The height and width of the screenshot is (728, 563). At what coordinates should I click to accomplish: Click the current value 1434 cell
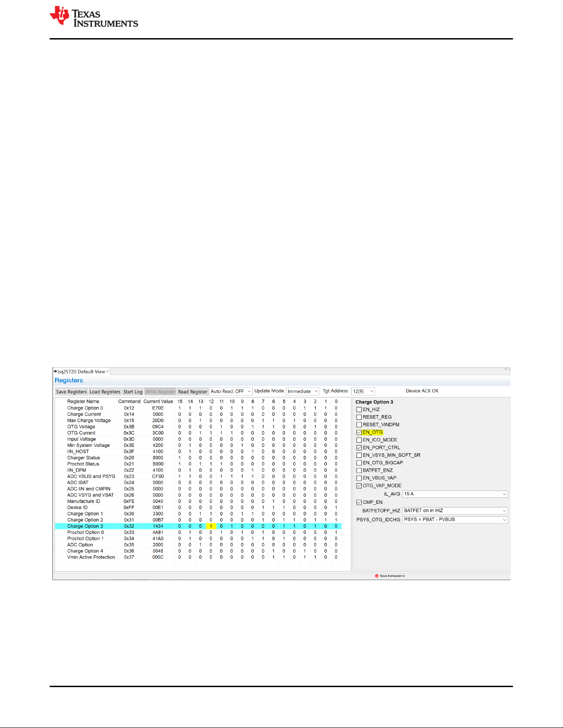pyautogui.click(x=158, y=526)
